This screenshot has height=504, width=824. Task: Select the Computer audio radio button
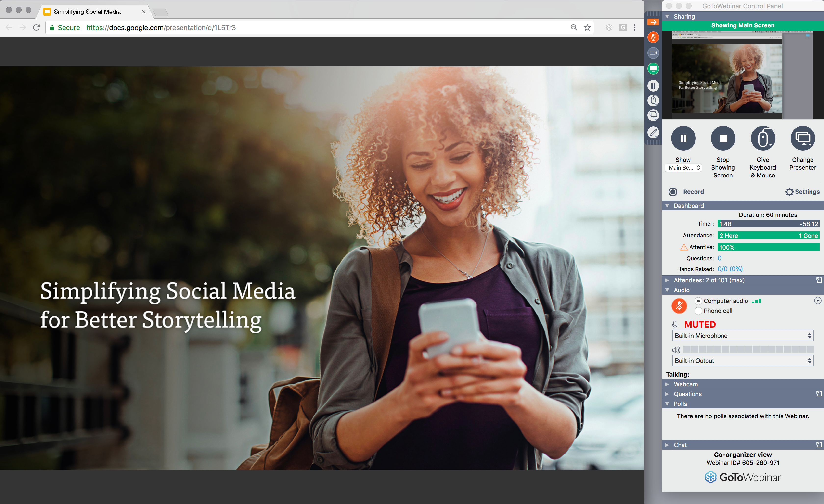coord(699,301)
